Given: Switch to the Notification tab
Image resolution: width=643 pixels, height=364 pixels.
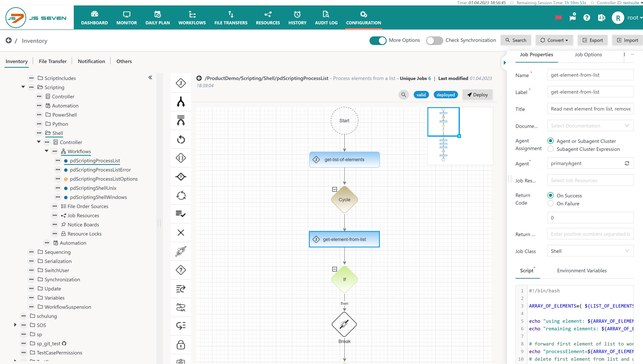Looking at the screenshot, I should pos(91,61).
